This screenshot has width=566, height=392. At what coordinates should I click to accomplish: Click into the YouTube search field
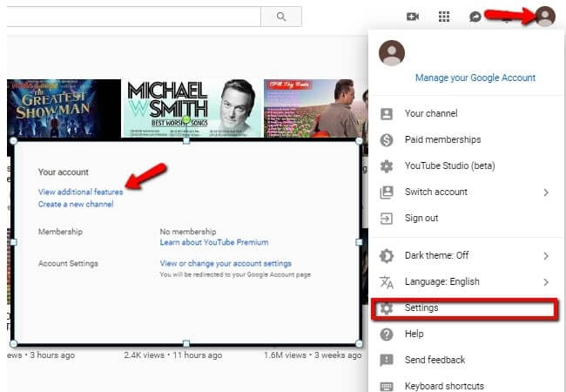133,17
